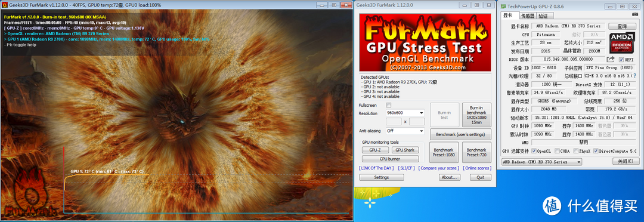The height and width of the screenshot is (222, 644).
Task: Launch GPU-Z from monitoring tools
Action: (375, 150)
